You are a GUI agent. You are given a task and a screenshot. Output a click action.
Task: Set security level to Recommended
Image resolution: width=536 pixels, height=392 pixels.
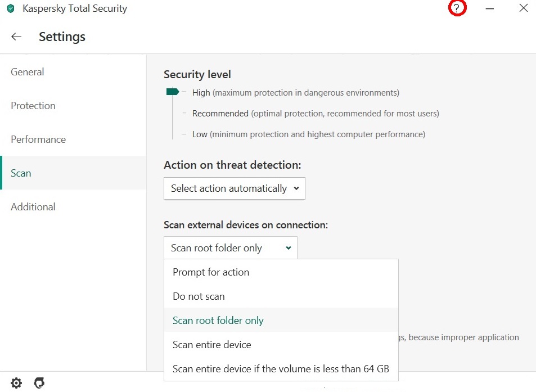pos(316,114)
